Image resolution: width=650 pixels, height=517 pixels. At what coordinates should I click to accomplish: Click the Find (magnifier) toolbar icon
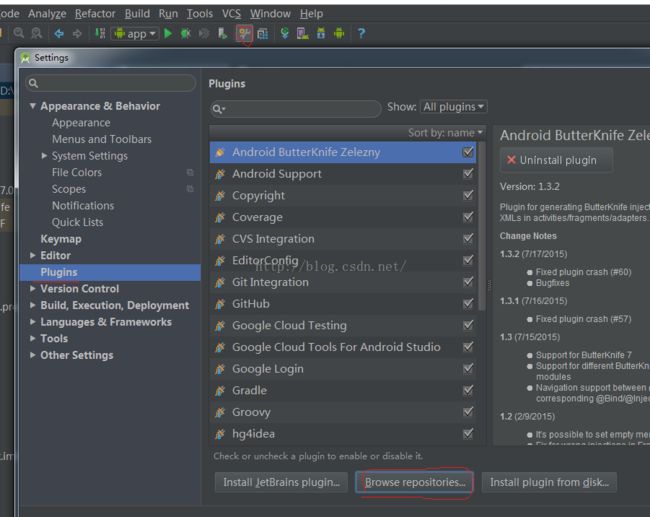tap(19, 33)
